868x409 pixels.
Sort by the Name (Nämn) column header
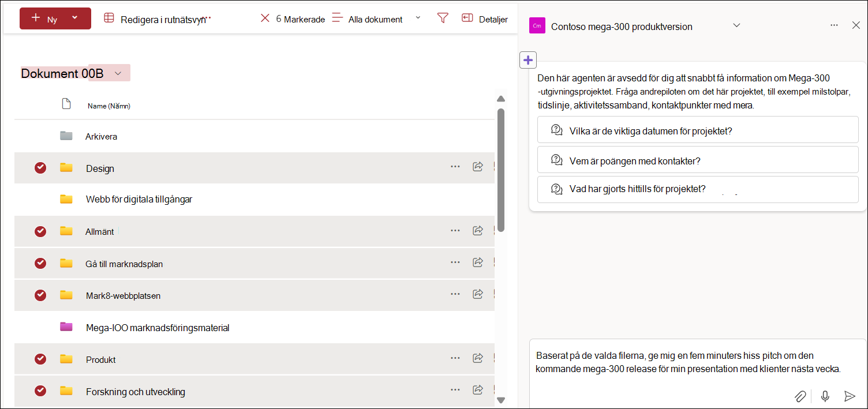109,106
